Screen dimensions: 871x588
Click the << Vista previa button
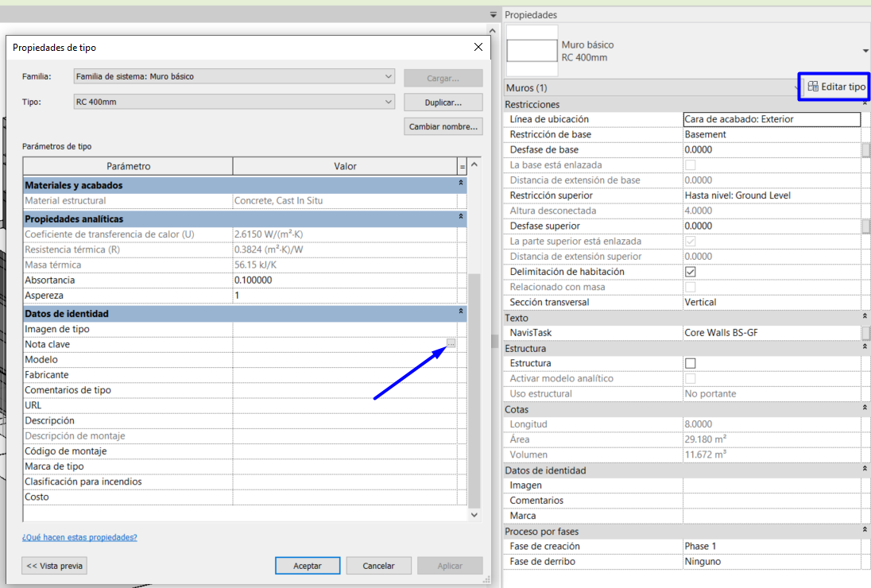coord(54,566)
